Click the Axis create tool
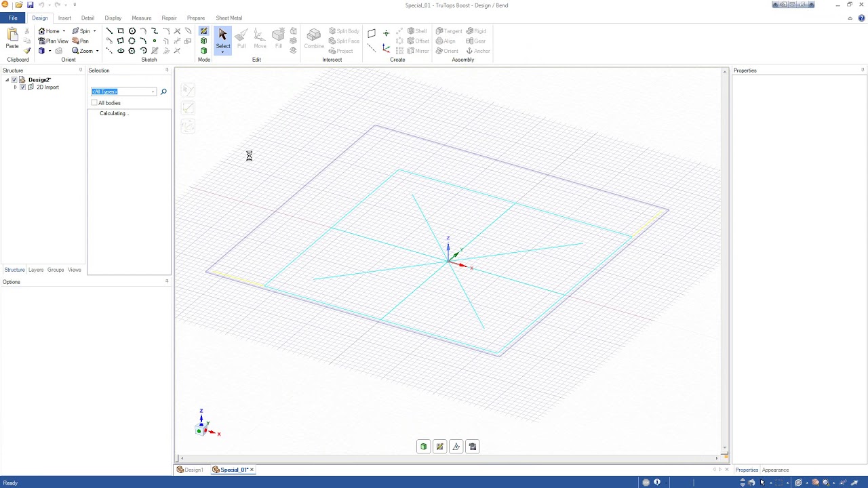 (372, 48)
